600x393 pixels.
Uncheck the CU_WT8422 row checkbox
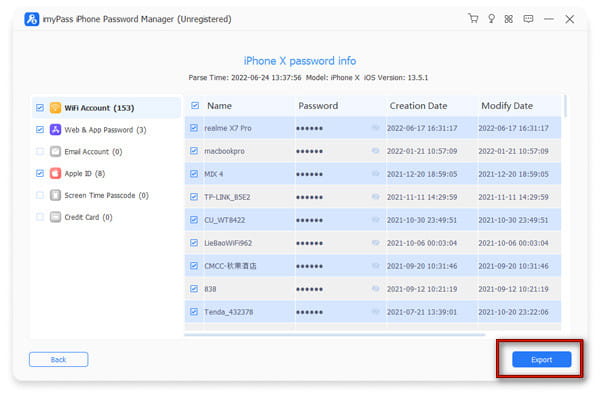[x=194, y=220]
